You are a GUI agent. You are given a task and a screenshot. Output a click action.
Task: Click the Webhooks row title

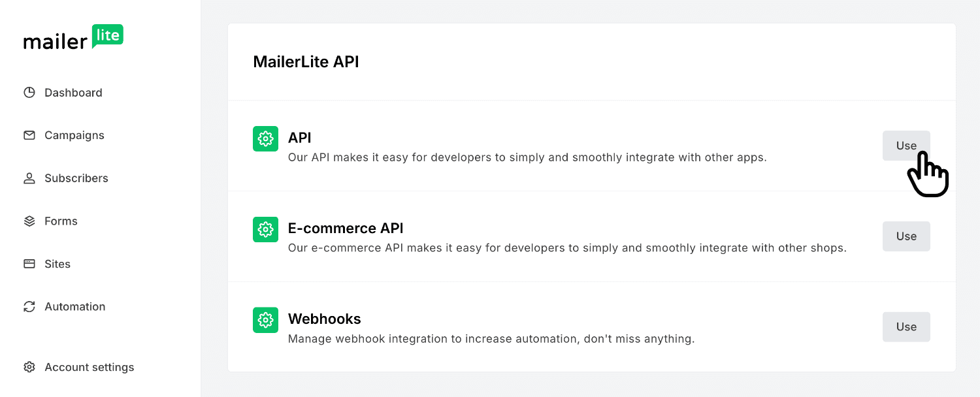click(325, 319)
